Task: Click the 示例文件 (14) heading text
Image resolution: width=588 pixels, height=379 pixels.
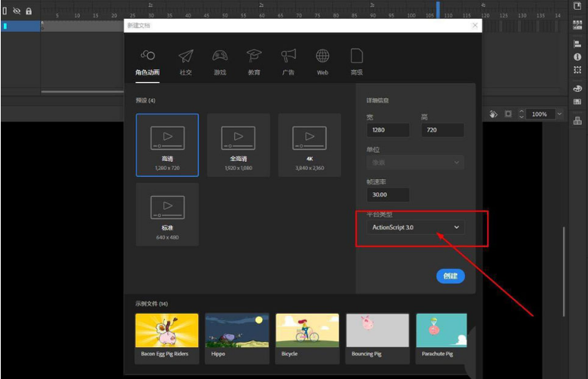Action: [x=151, y=304]
